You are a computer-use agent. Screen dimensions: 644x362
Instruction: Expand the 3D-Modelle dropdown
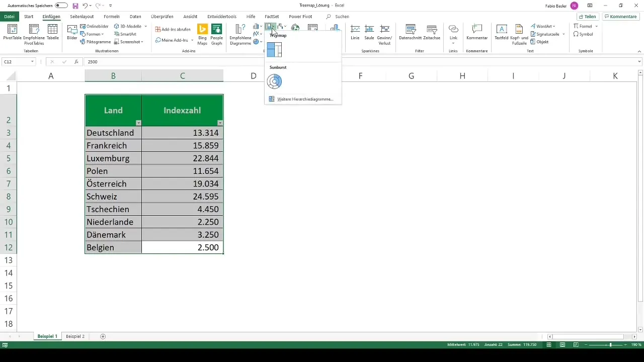point(146,26)
